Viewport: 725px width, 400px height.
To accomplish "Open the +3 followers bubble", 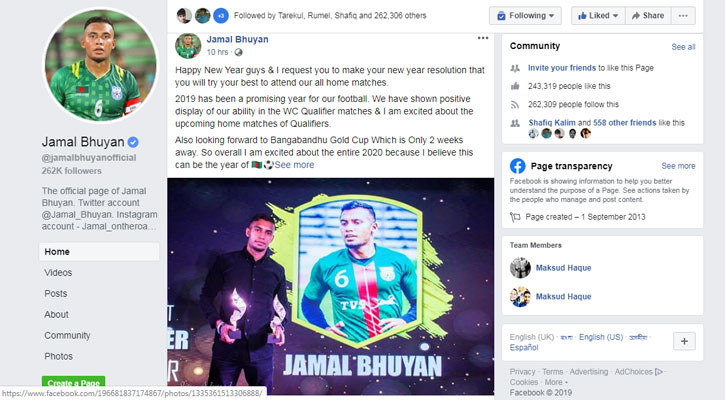I will point(221,16).
